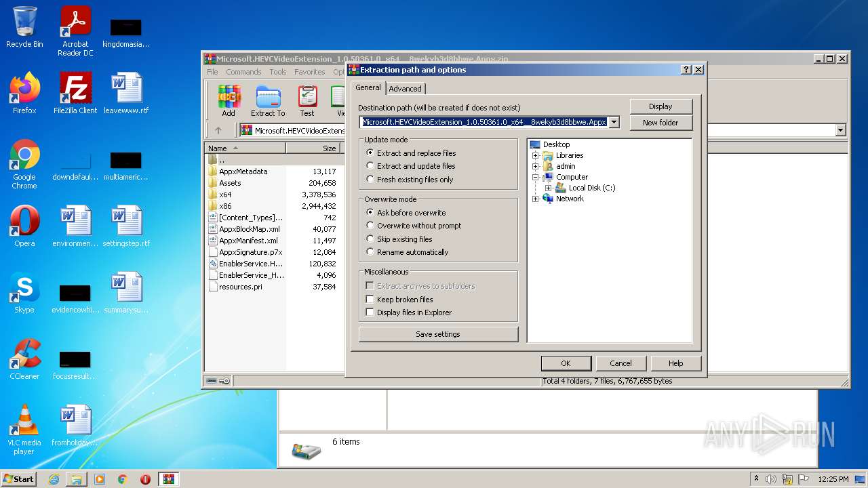The width and height of the screenshot is (868, 488).
Task: Open leavewww.rtf desktop file
Action: tap(126, 94)
